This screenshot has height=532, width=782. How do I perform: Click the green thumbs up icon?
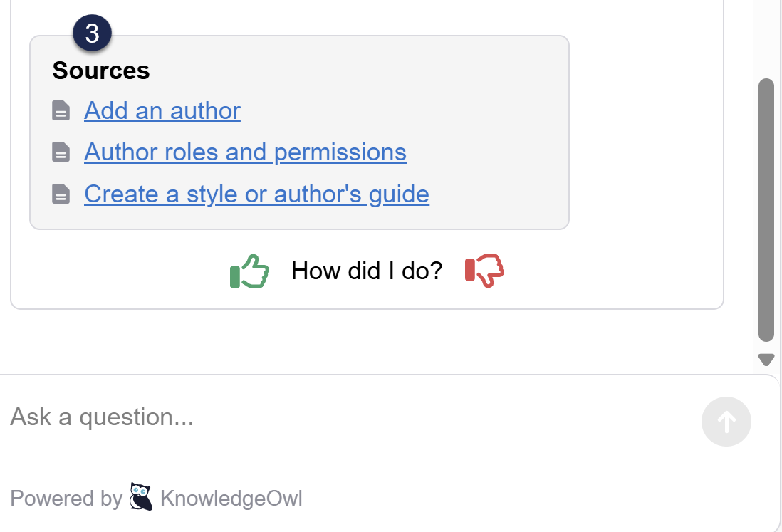(x=249, y=272)
